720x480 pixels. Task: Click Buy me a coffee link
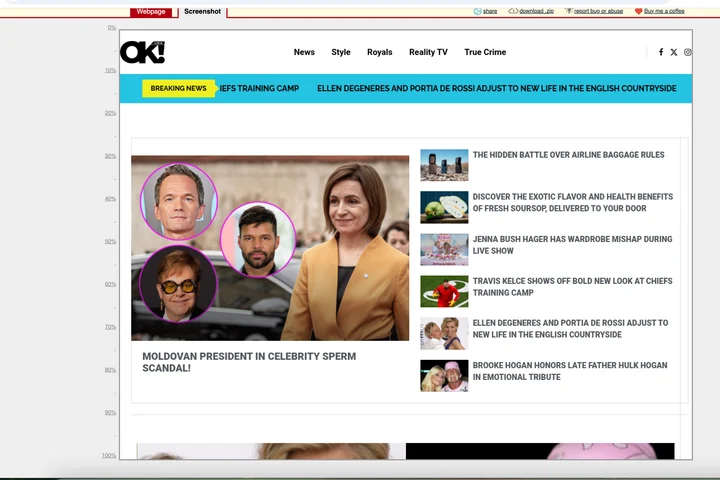pyautogui.click(x=660, y=11)
